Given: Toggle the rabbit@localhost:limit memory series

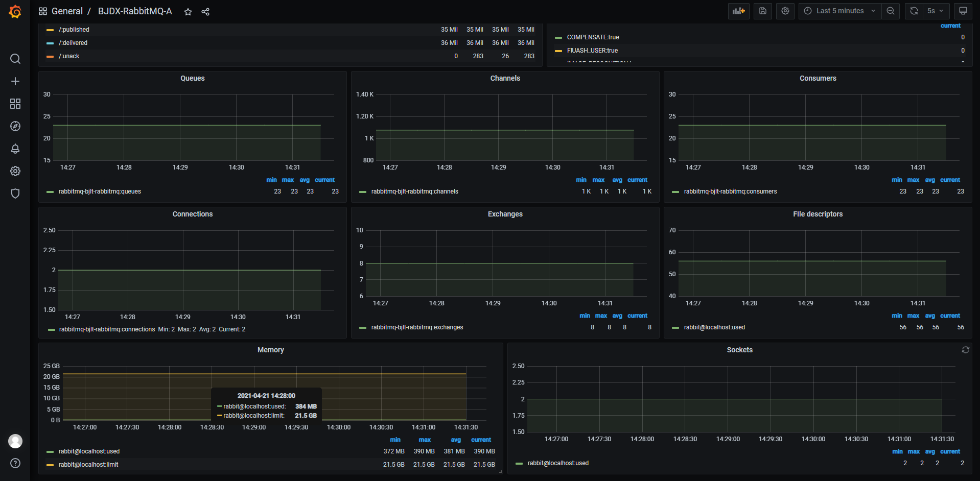Looking at the screenshot, I should pos(88,465).
